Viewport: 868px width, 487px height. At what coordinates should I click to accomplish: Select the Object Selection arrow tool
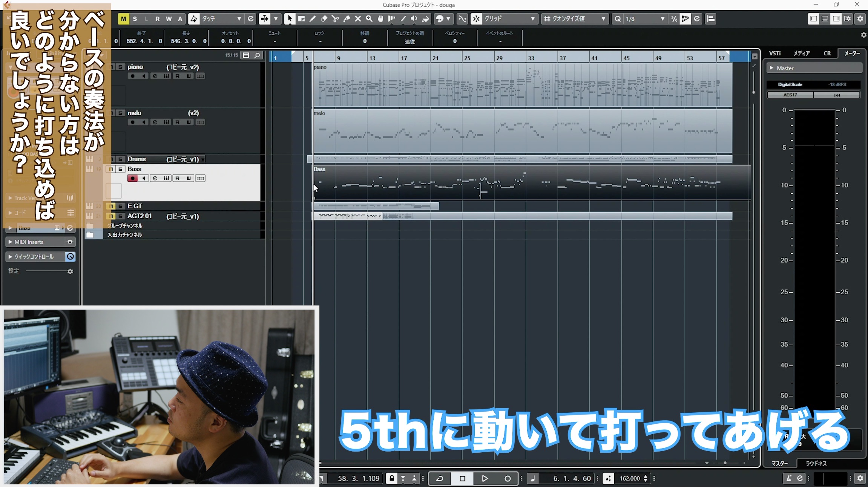coord(290,19)
